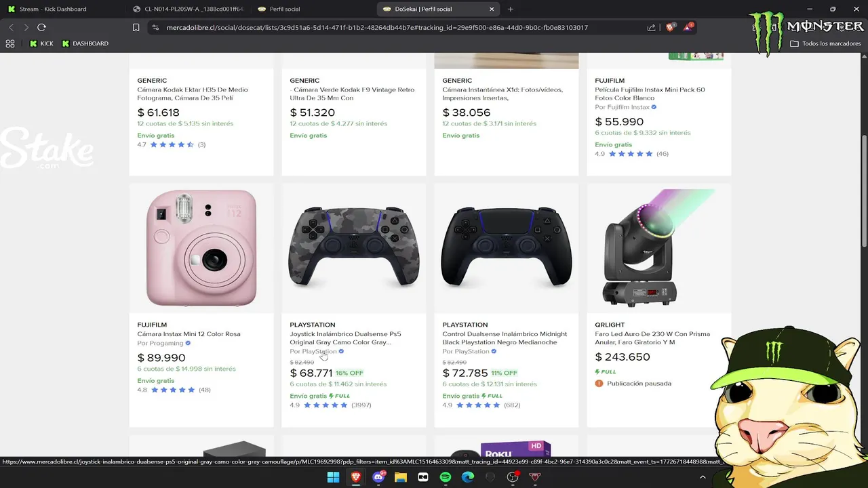Click the Windows Start button
This screenshot has width=868, height=488.
[334, 477]
